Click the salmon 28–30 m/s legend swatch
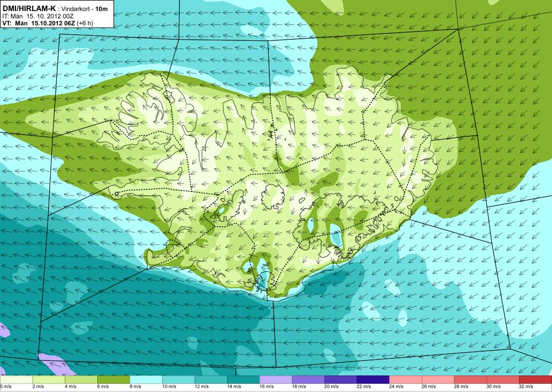The height and width of the screenshot is (392, 552). [471, 380]
